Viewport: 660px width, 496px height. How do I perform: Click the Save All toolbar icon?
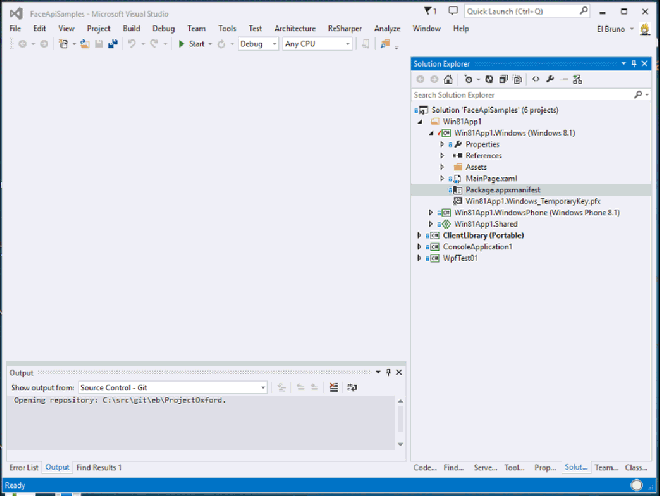click(x=111, y=44)
